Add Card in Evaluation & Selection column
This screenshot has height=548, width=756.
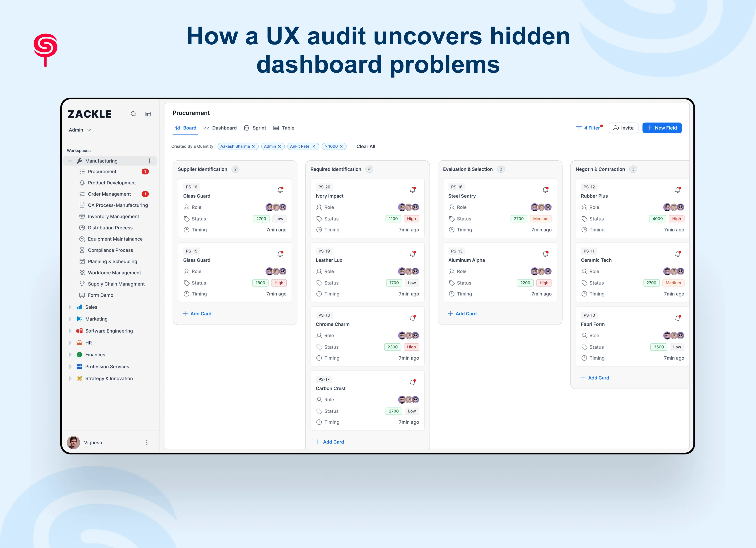(462, 314)
